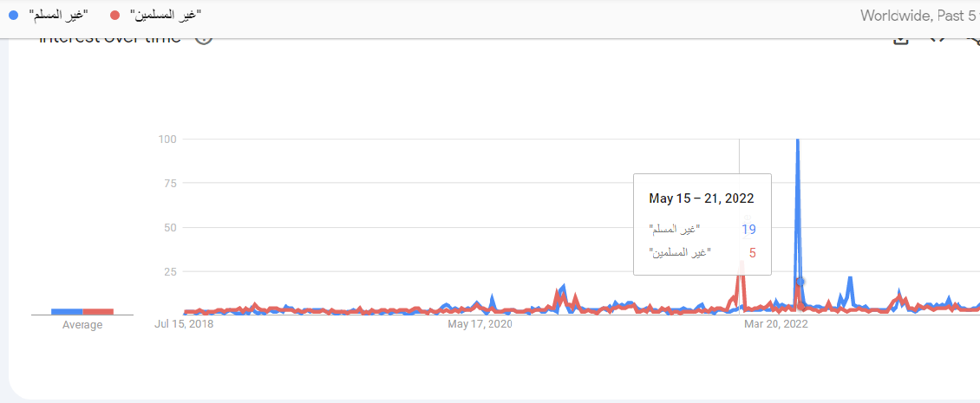Click the download CSV icon
980x403 pixels.
[x=901, y=39]
